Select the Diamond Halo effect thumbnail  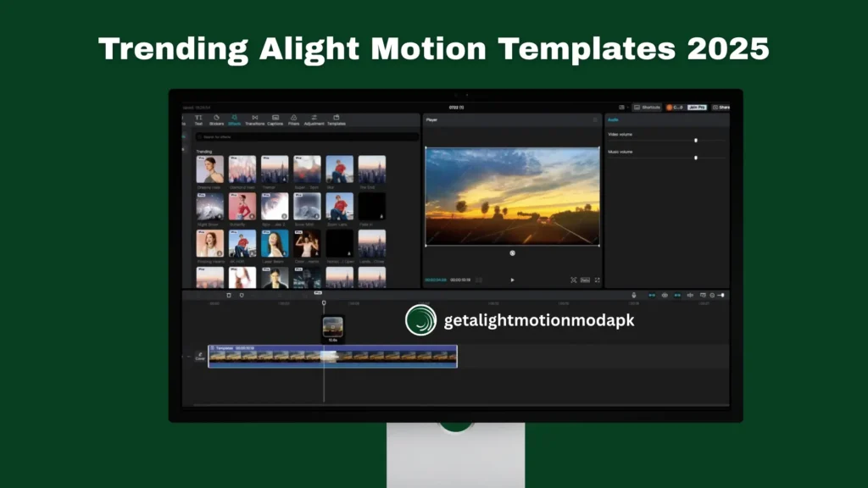coord(242,169)
